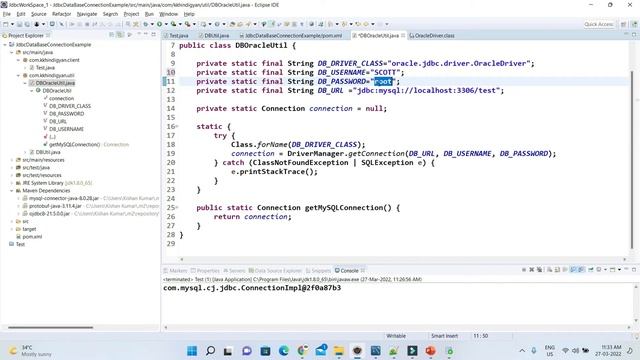This screenshot has width=640, height=360.
Task: Click the Debug bug toolbar icon
Action: 145,24
